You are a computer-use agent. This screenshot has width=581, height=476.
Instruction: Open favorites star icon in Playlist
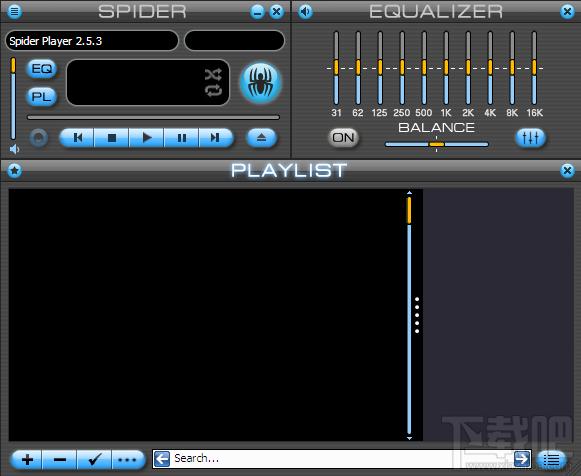[14, 170]
